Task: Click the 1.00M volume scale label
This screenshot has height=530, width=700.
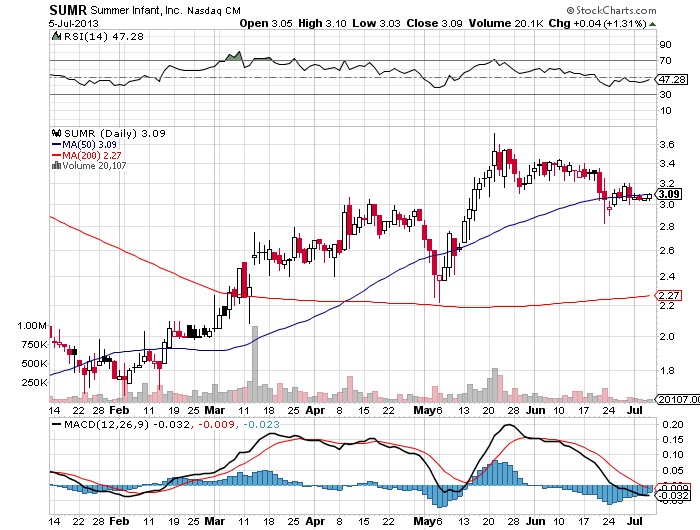Action: (x=32, y=326)
